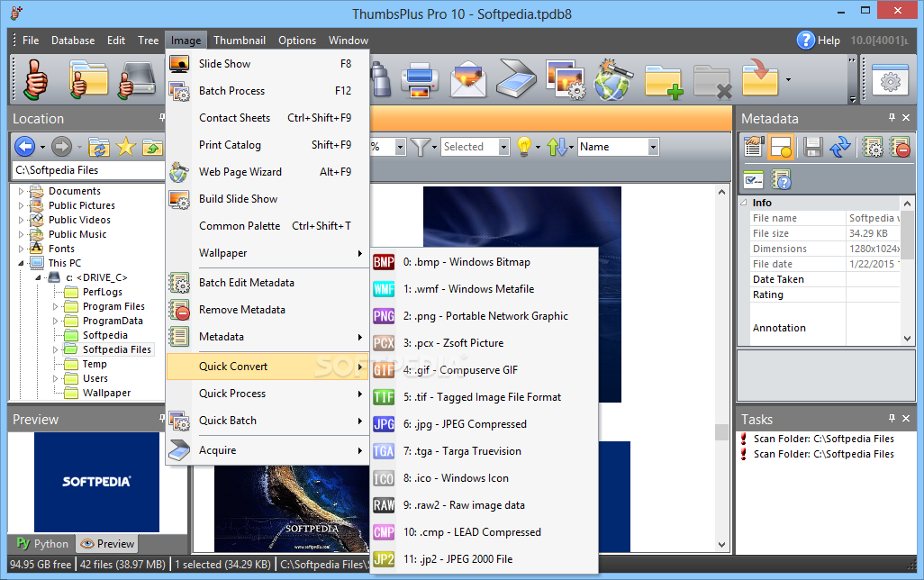Select the Public Pictures folder
This screenshot has height=580, width=924.
click(x=82, y=205)
